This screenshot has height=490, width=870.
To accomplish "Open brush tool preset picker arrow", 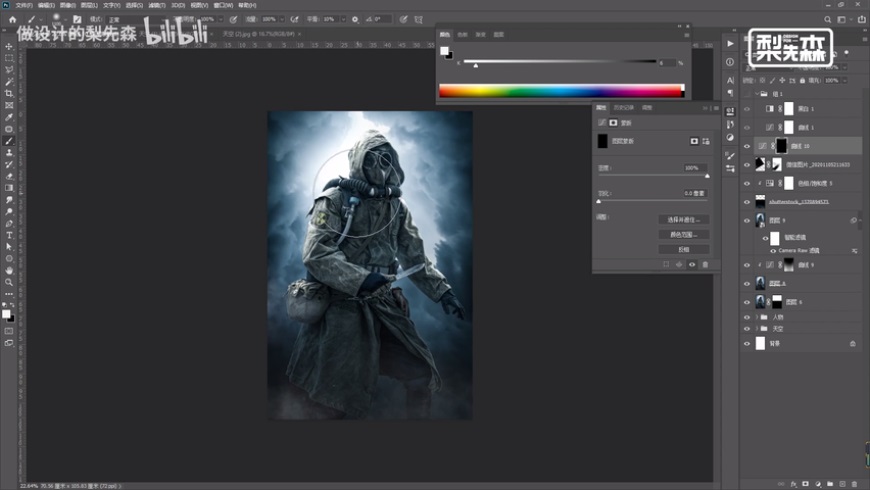I will tap(41, 19).
